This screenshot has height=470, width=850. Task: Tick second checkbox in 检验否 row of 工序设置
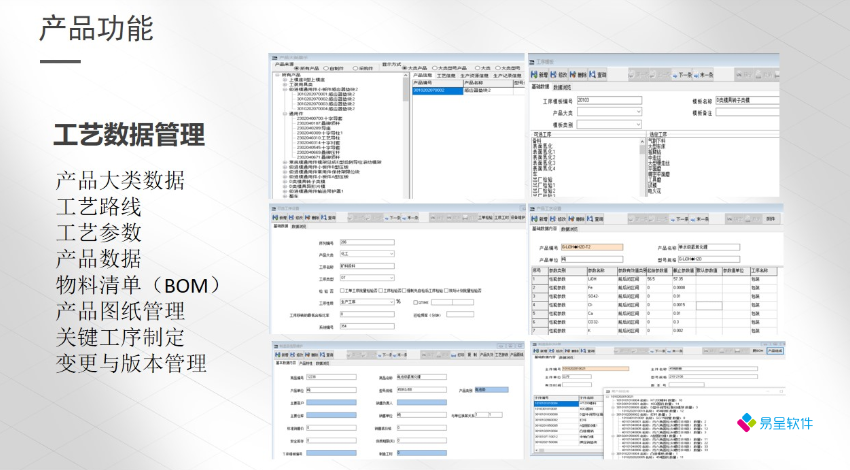pos(381,291)
